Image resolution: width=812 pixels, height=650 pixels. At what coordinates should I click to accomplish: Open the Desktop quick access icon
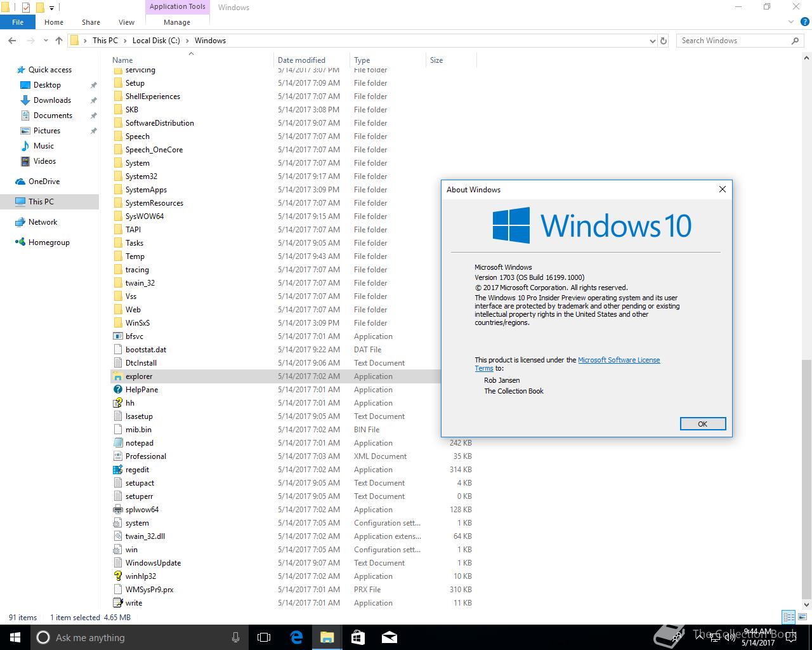coord(25,85)
